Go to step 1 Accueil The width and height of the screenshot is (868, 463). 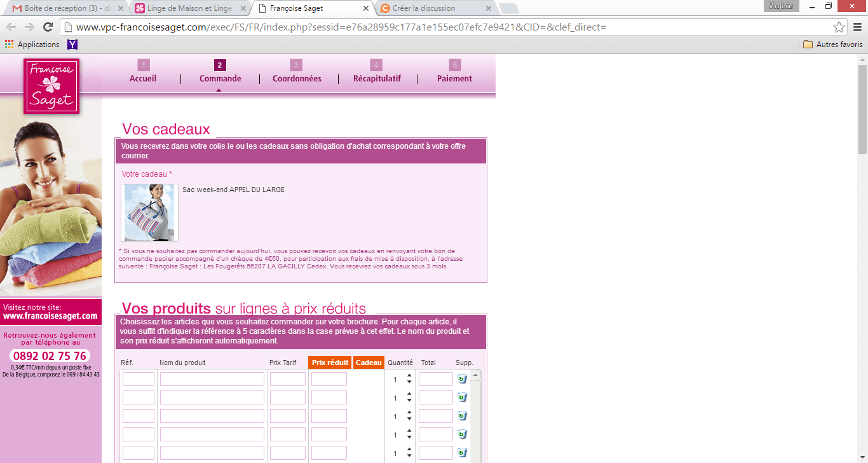[x=143, y=72]
